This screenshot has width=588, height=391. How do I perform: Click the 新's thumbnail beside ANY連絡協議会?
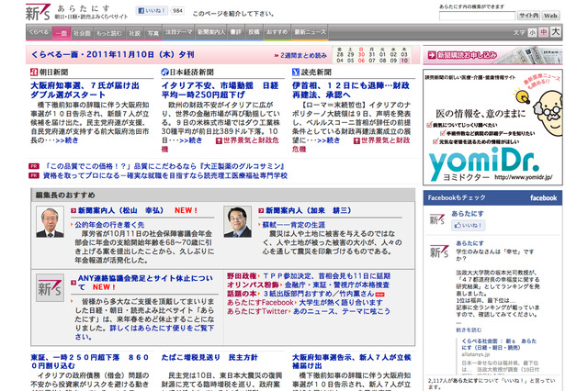(50, 288)
